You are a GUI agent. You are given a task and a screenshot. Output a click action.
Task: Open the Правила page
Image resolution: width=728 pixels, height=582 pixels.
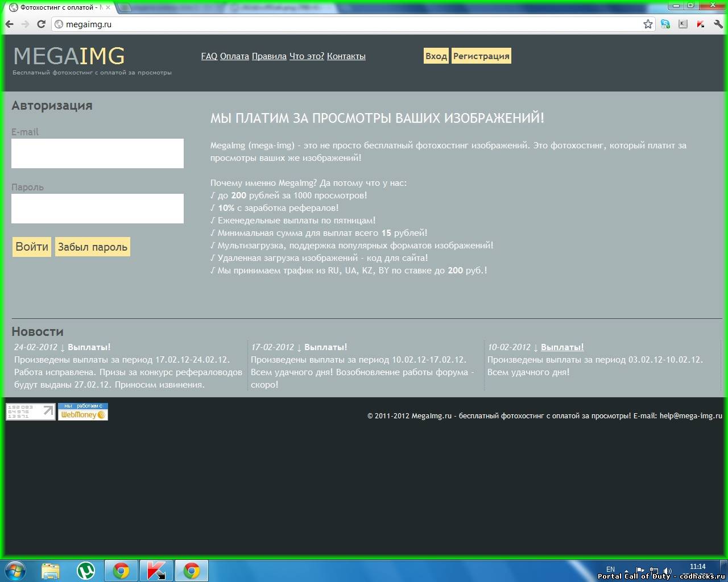tap(269, 56)
